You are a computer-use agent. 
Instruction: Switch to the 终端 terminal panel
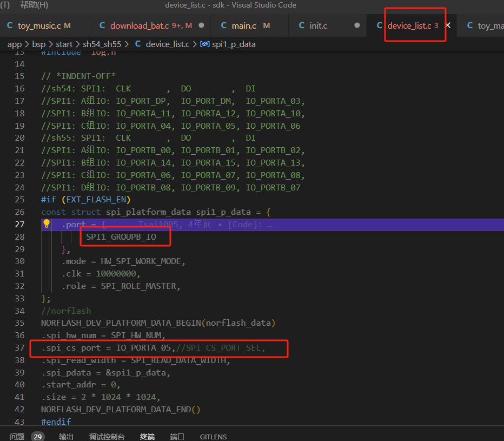tap(147, 437)
